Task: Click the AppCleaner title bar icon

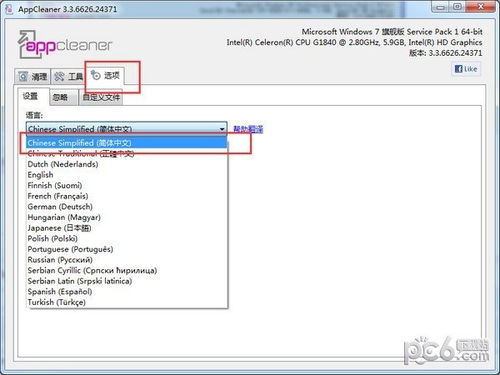Action: coord(9,9)
